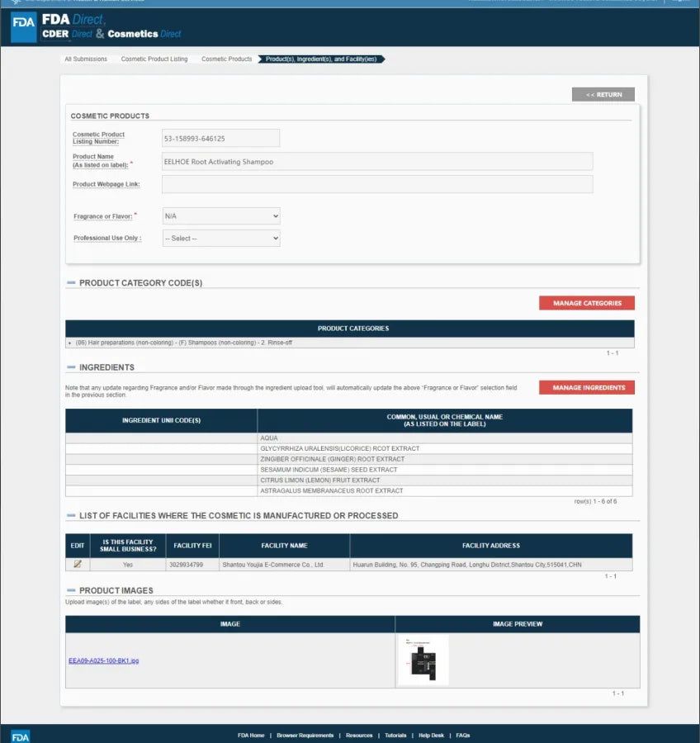Image resolution: width=700 pixels, height=743 pixels.
Task: Click the Cosmetics Direct header title
Action: (x=144, y=34)
